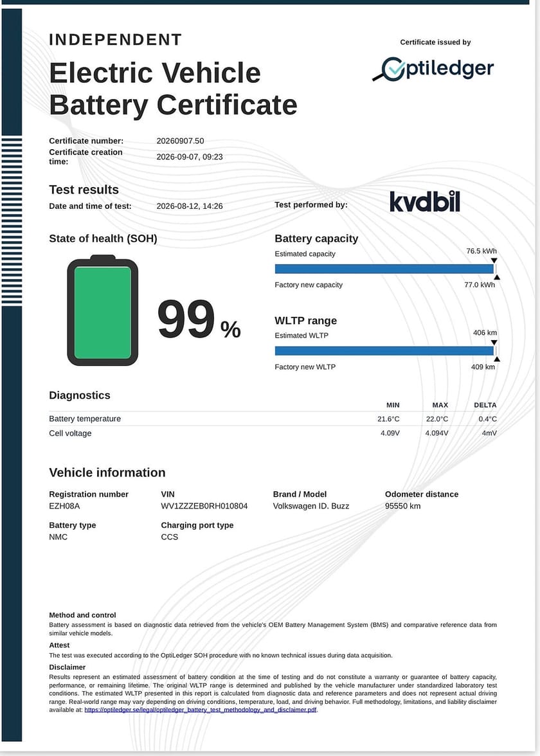Click the Electric Vehicle Battery Certificate title

coord(173,89)
